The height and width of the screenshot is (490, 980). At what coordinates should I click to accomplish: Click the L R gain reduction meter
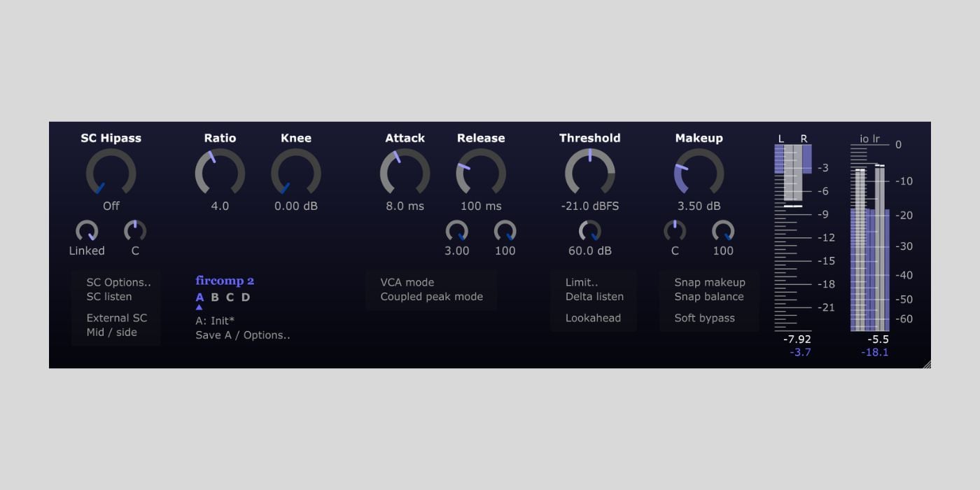pyautogui.click(x=792, y=238)
